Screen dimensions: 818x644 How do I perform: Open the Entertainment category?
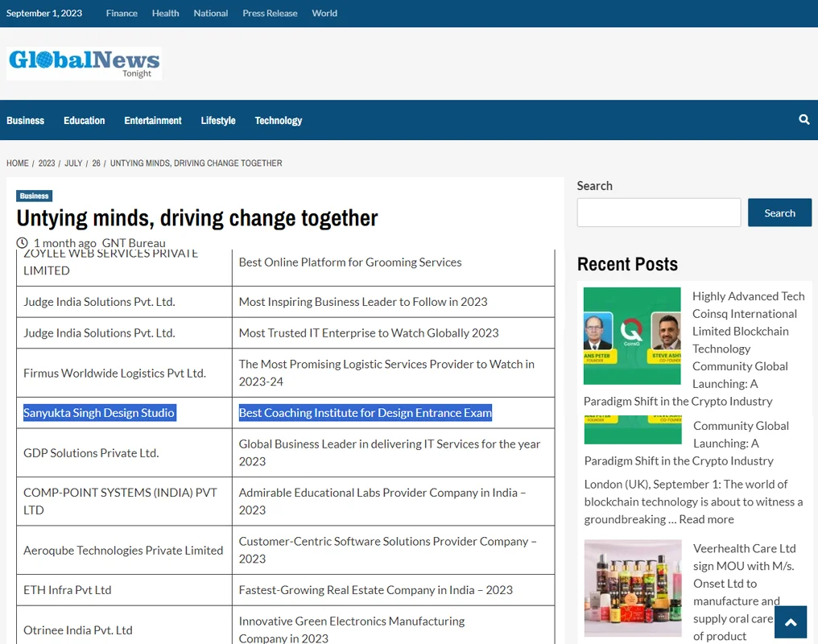[153, 120]
